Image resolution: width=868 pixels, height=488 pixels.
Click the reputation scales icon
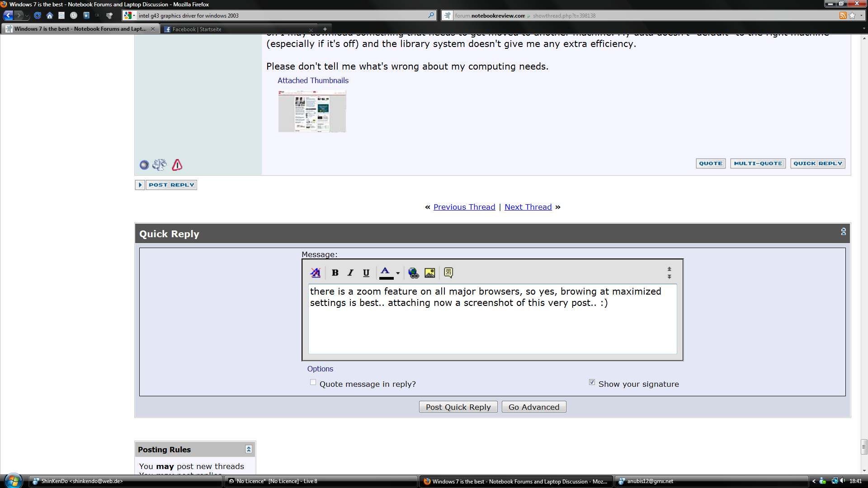[x=160, y=164]
